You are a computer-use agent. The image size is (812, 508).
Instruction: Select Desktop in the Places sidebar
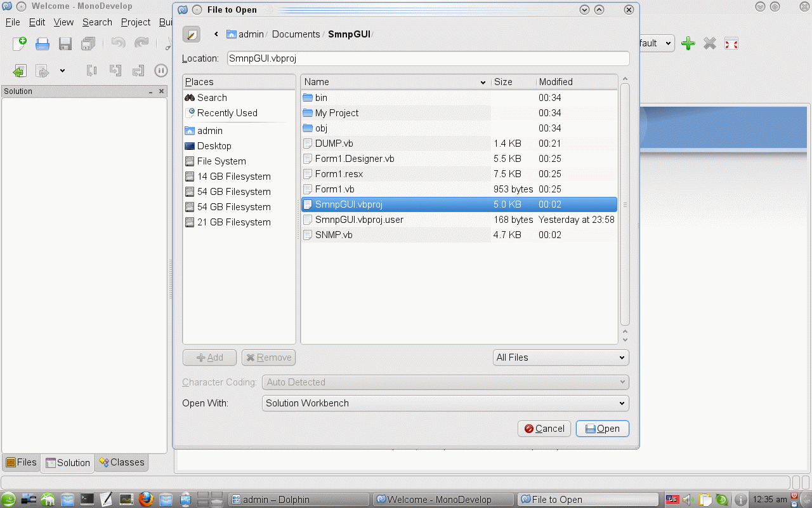coord(239,146)
